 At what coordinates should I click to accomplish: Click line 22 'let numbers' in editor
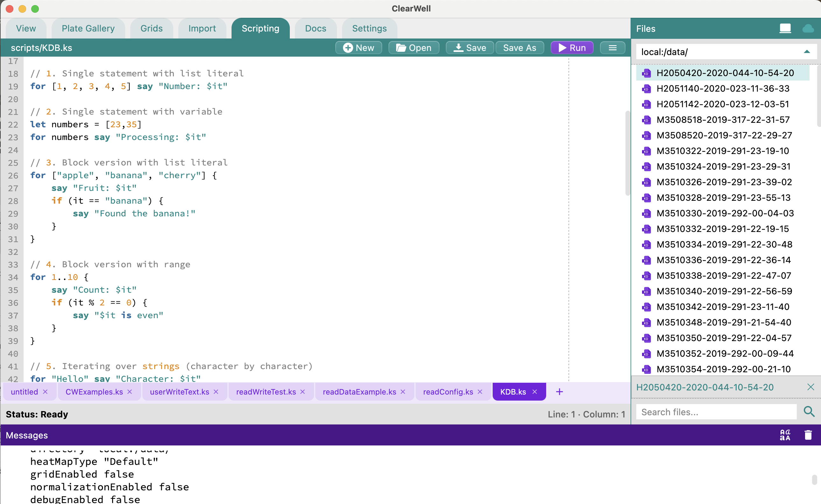86,124
